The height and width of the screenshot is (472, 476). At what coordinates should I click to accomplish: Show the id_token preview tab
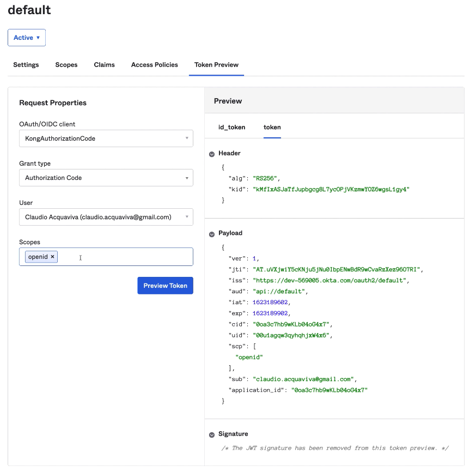pyautogui.click(x=231, y=127)
